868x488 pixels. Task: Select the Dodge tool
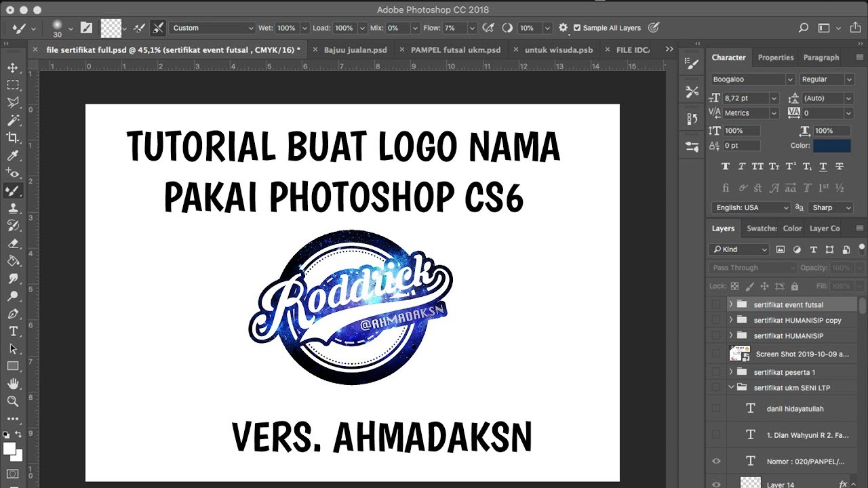pos(13,296)
